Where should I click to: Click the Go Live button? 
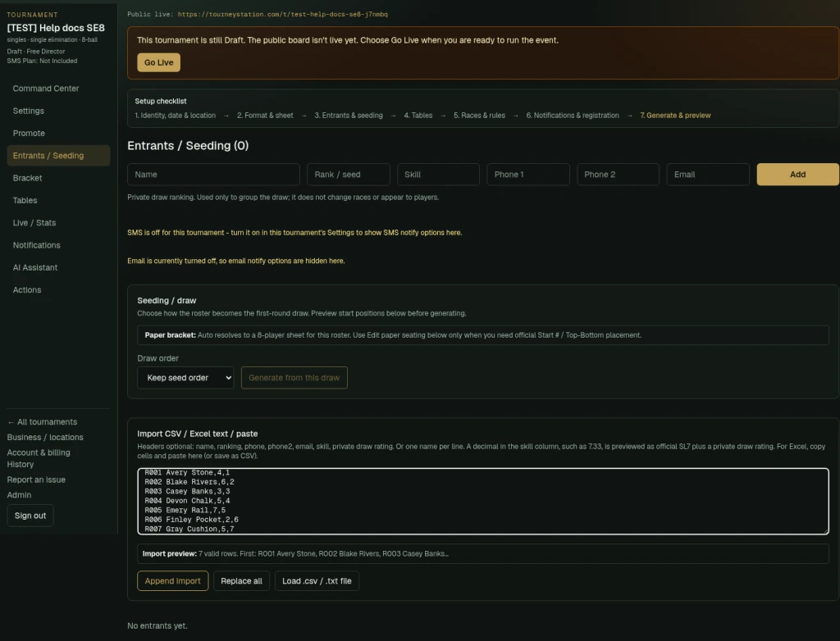coord(158,62)
